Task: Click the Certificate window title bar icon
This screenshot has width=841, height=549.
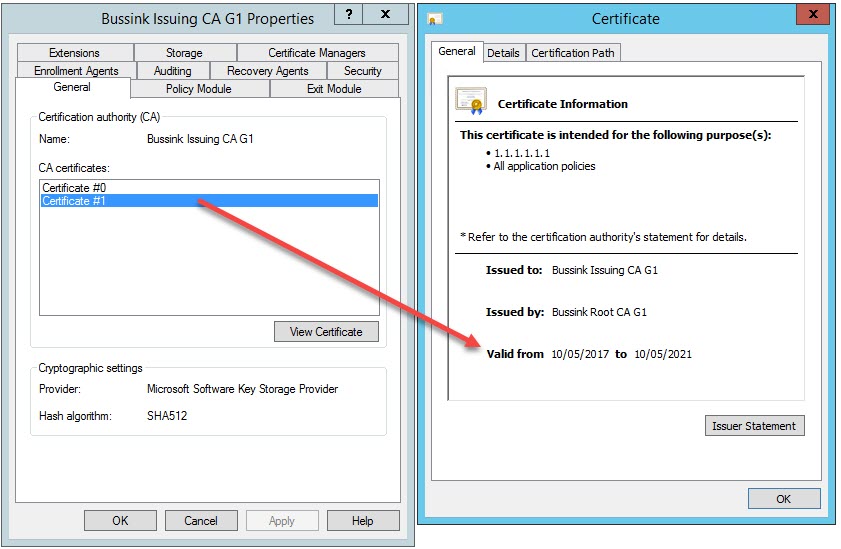Action: click(x=436, y=19)
